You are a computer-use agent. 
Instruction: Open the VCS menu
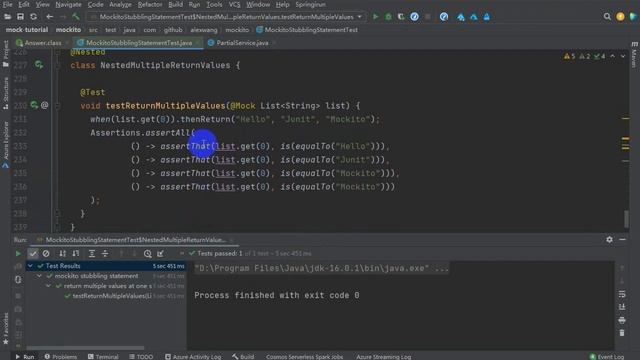click(x=234, y=4)
